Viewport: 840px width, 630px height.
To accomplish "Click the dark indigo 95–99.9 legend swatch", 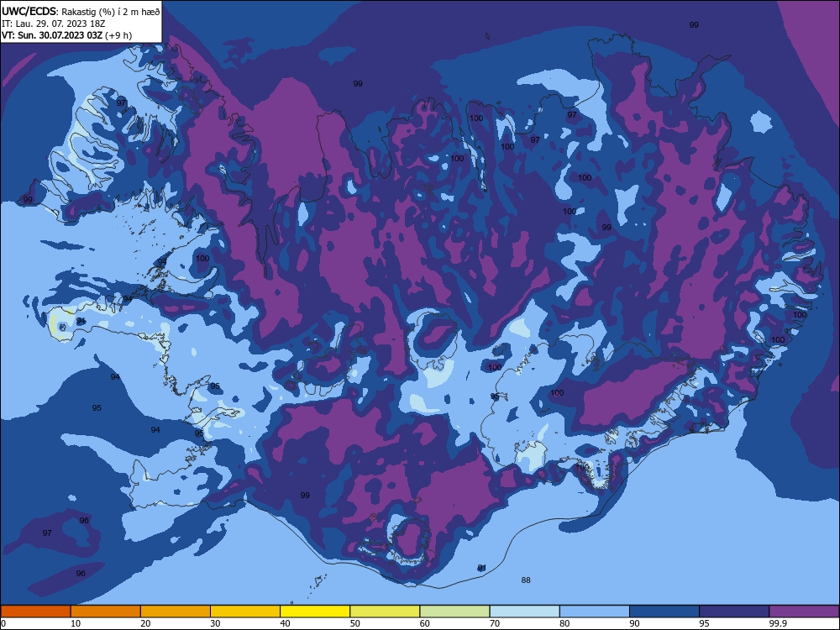I will tap(734, 612).
